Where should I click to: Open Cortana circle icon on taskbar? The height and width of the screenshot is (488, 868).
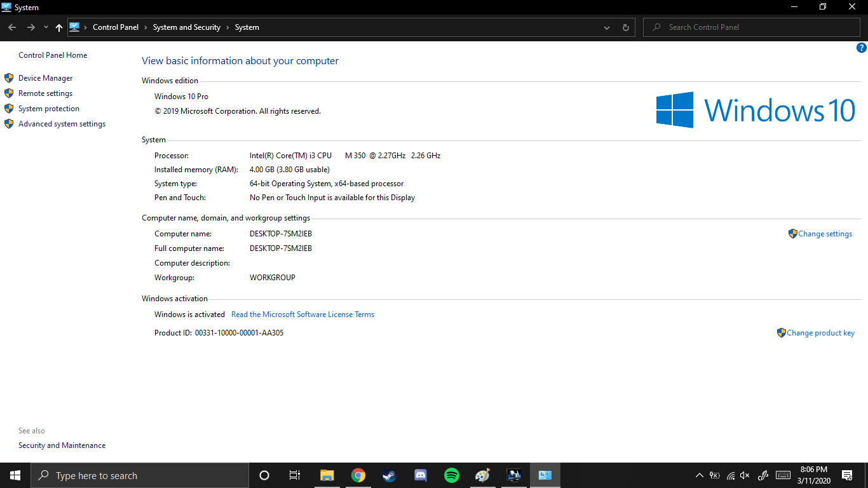coord(264,475)
